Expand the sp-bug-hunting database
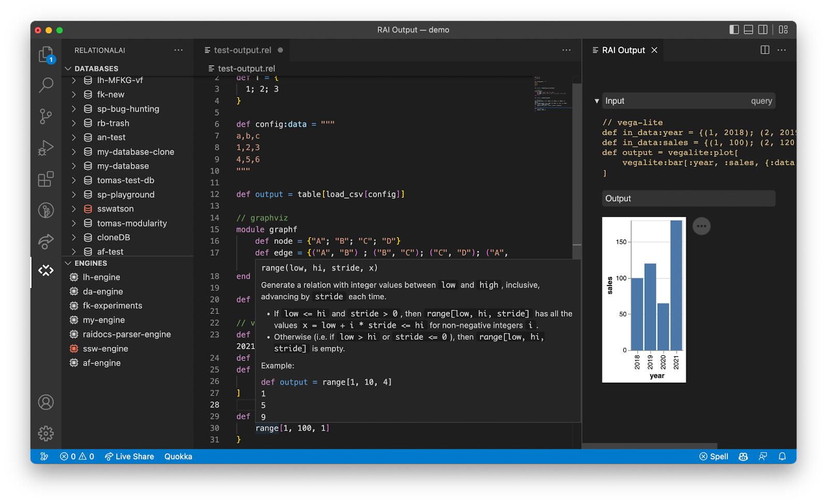827x504 pixels. pos(74,109)
